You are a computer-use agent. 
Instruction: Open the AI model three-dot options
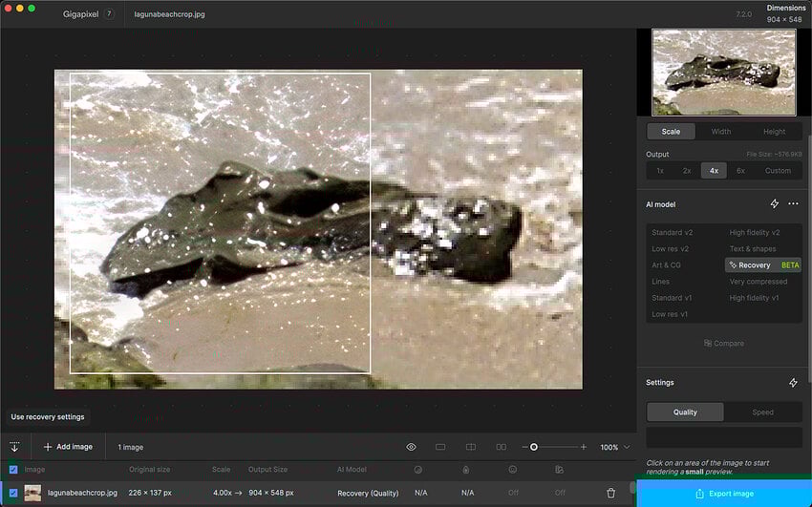pyautogui.click(x=793, y=203)
